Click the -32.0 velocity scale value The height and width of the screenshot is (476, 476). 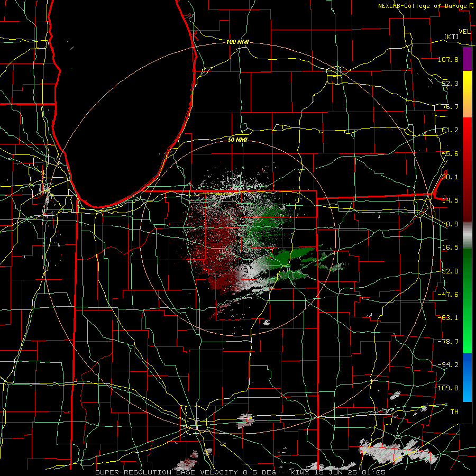coord(448,271)
